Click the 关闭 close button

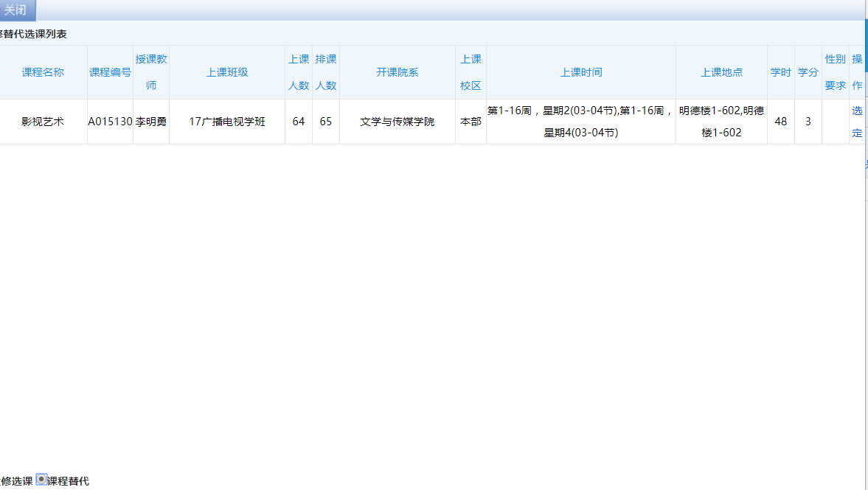[15, 10]
